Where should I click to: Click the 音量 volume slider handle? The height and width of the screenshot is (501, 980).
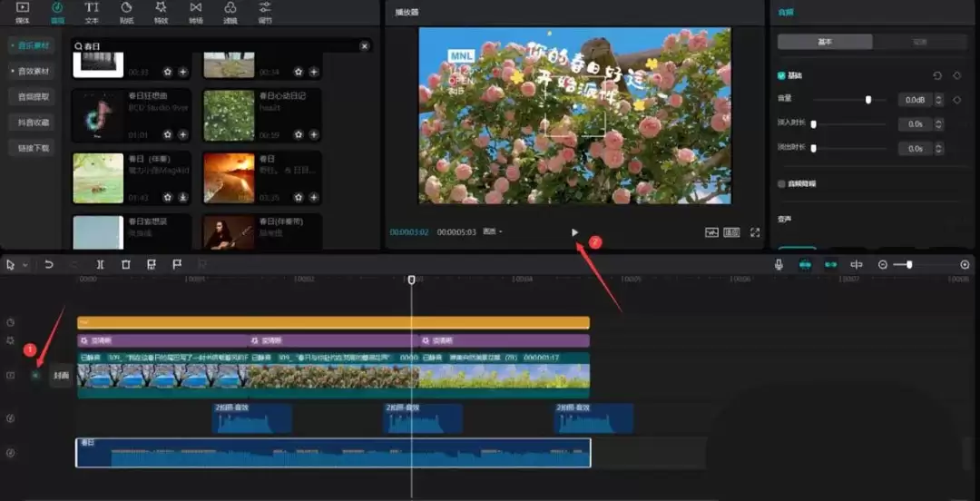pyautogui.click(x=868, y=100)
